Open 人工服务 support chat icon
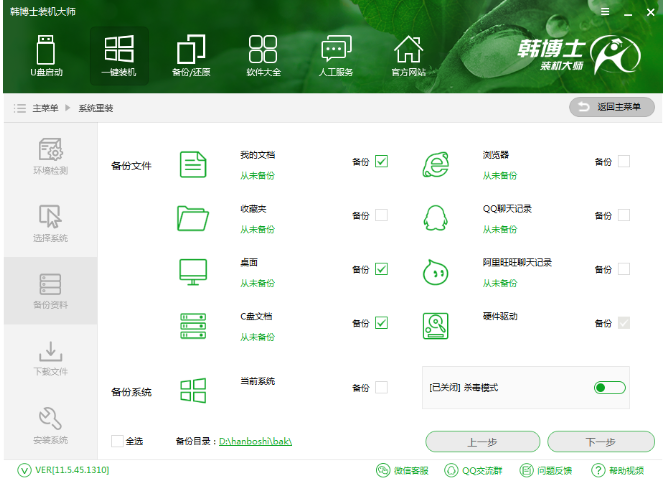 coord(336,55)
